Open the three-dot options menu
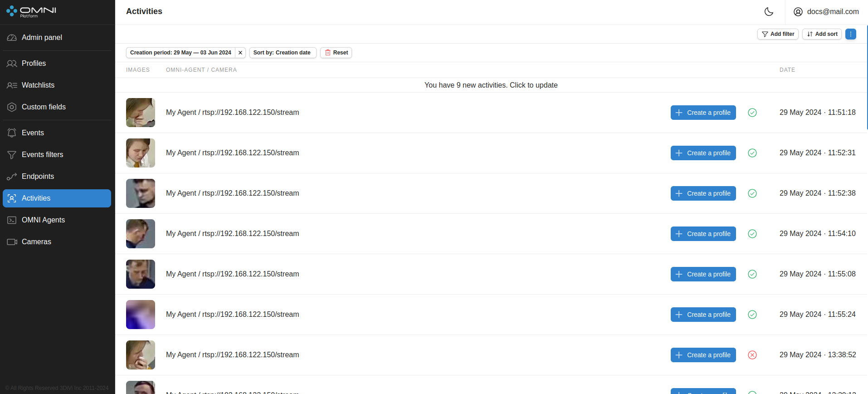This screenshot has height=394, width=868. tap(851, 34)
